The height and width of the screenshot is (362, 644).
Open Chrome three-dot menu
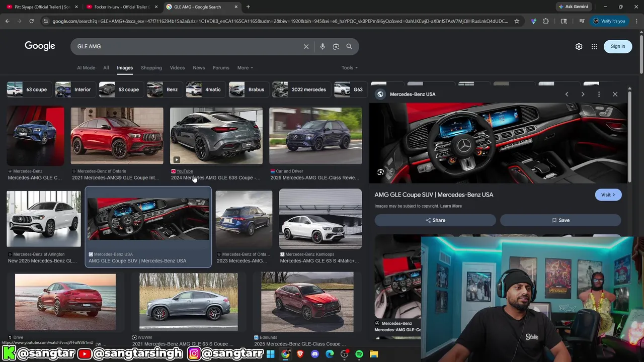pos(636,21)
